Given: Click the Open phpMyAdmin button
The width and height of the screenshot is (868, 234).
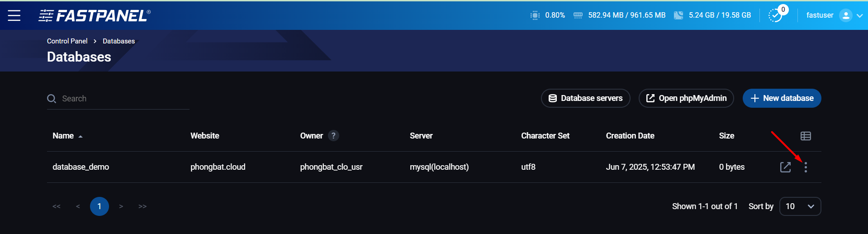Looking at the screenshot, I should (x=686, y=98).
